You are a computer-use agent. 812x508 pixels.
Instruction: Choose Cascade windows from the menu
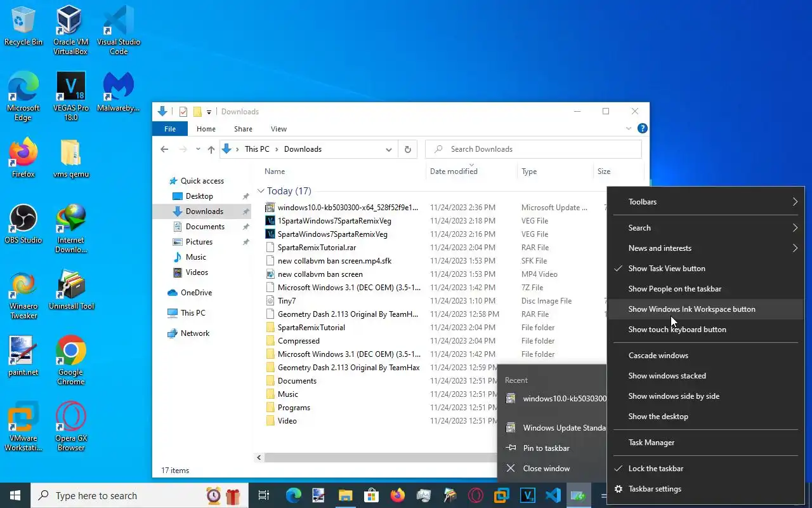(x=705, y=356)
